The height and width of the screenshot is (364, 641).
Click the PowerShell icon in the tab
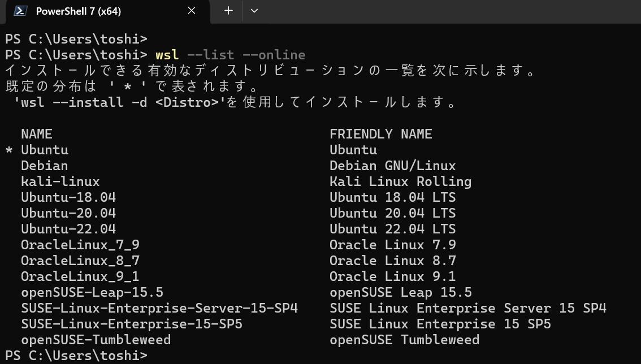click(x=20, y=11)
